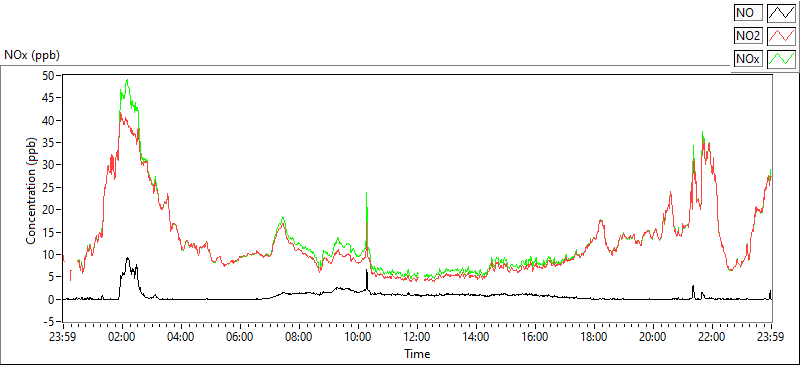Select the NOx legend label

(x=748, y=59)
